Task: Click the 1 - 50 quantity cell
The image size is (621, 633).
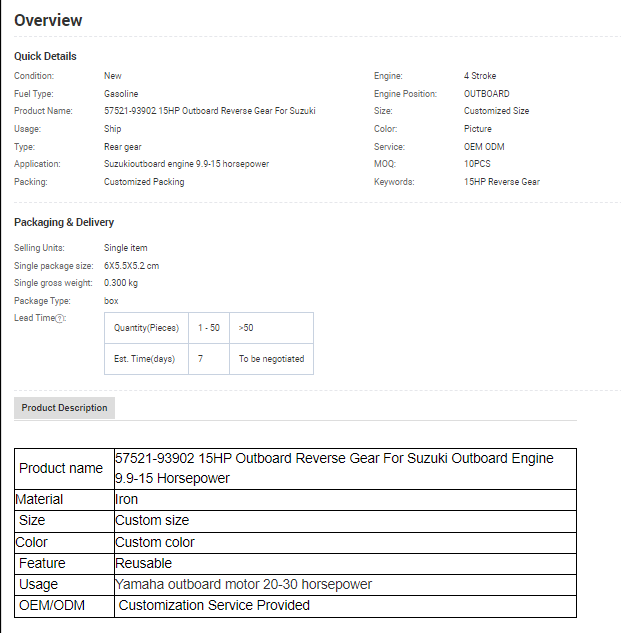Action: click(x=208, y=328)
